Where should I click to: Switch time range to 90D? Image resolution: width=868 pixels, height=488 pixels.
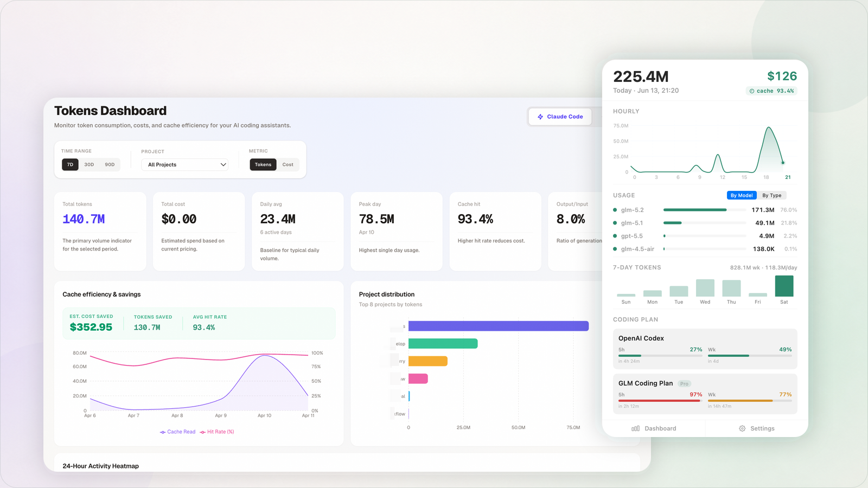tap(110, 164)
